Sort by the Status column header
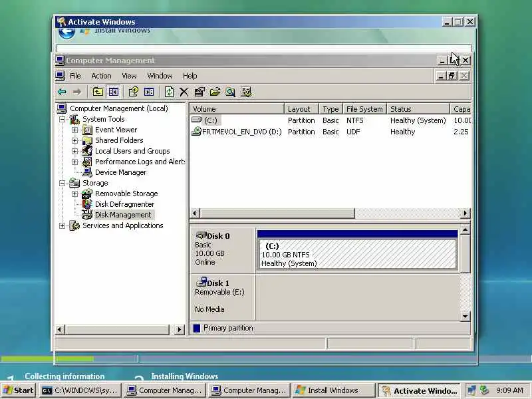Viewport: 532px width, 399px height. pos(418,109)
